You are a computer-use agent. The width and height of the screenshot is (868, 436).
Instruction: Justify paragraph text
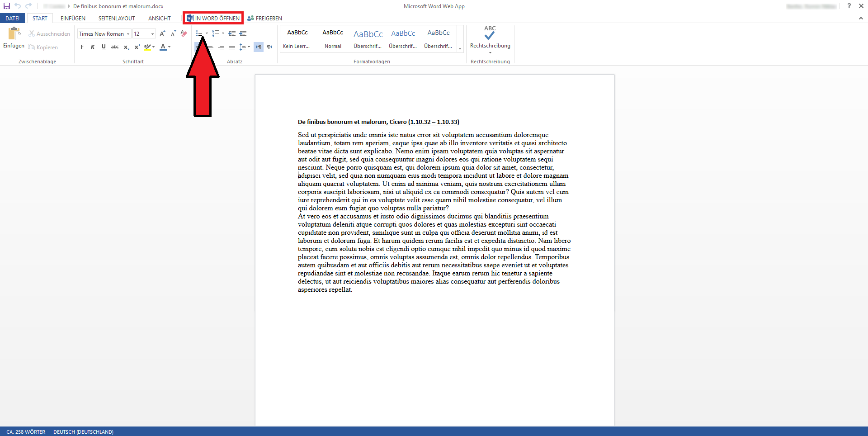pos(232,47)
